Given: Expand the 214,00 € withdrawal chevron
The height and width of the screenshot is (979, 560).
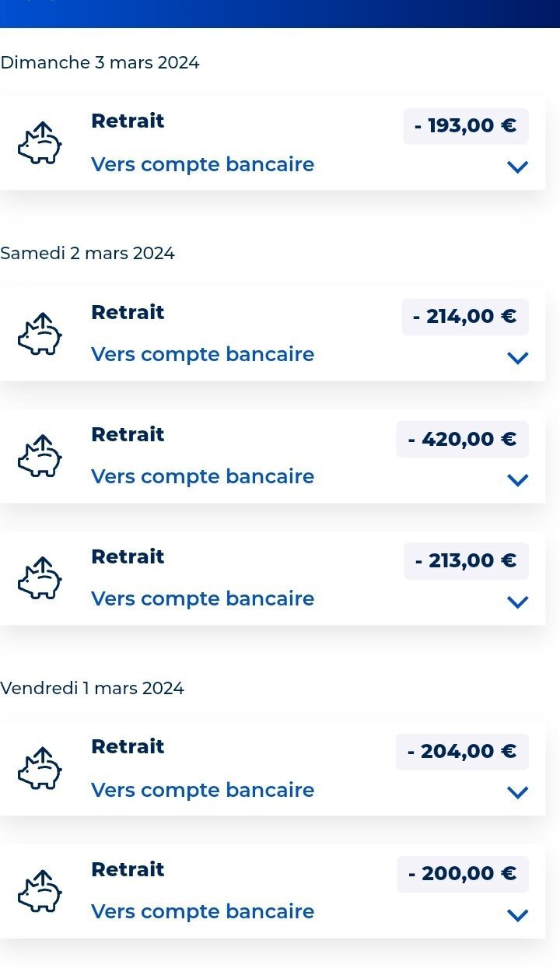Looking at the screenshot, I should [x=517, y=357].
